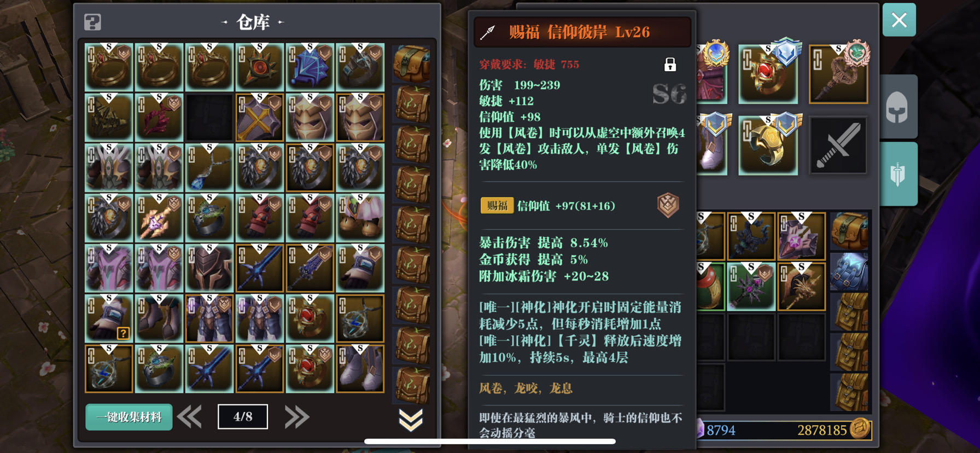Image resolution: width=980 pixels, height=453 pixels.
Task: Close the panel with the X button
Action: tap(899, 20)
